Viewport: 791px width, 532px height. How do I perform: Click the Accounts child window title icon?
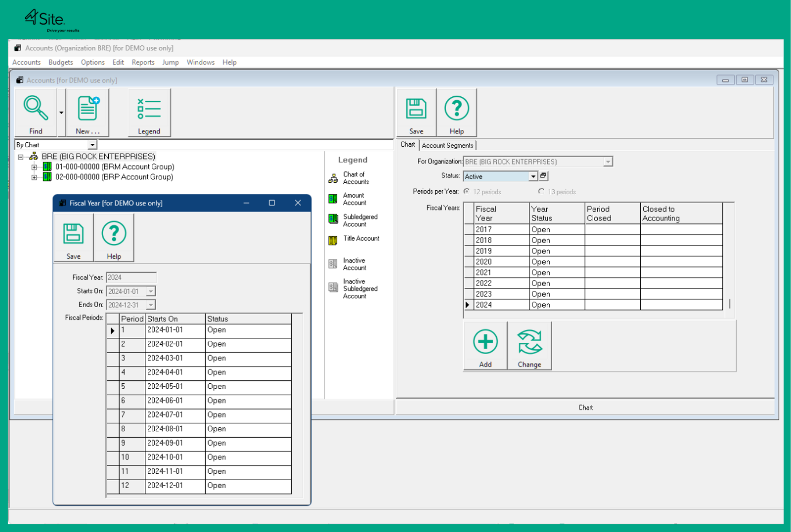pyautogui.click(x=20, y=80)
